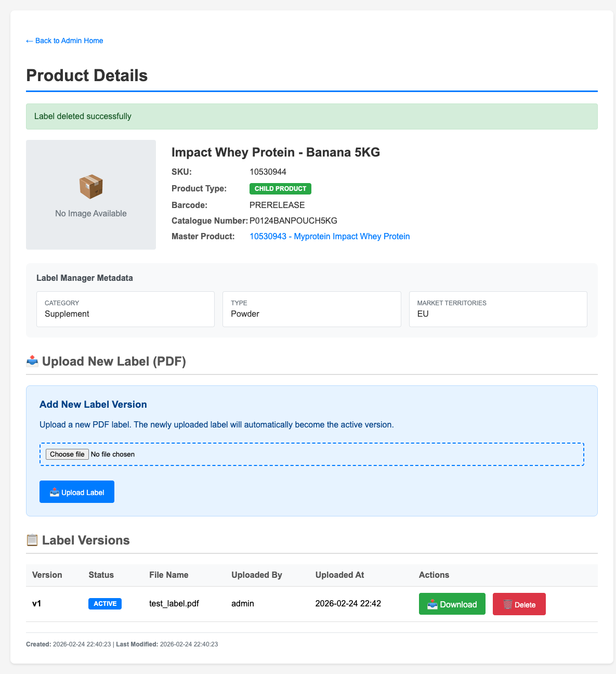
Task: Click the ACTIVE status badge for v1
Action: coord(105,604)
